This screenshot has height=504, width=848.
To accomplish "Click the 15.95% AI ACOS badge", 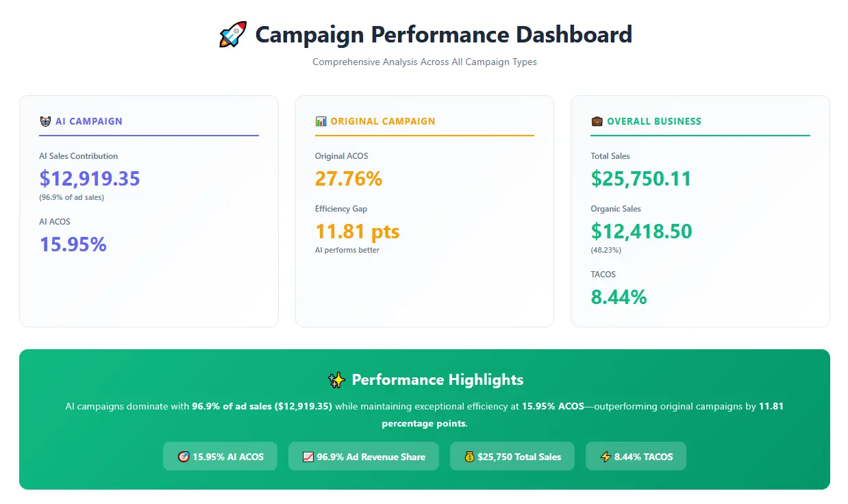I will tap(220, 457).
